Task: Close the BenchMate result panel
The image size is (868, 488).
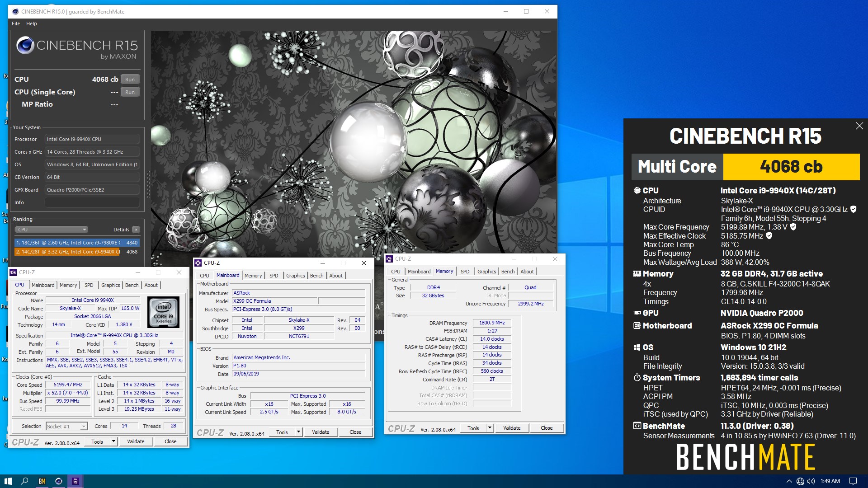Action: [859, 126]
